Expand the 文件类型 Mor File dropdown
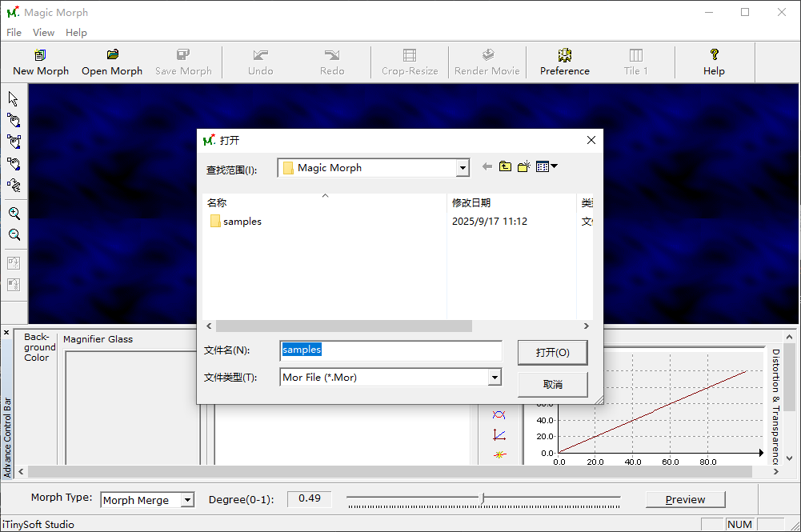The height and width of the screenshot is (532, 801). tap(494, 378)
